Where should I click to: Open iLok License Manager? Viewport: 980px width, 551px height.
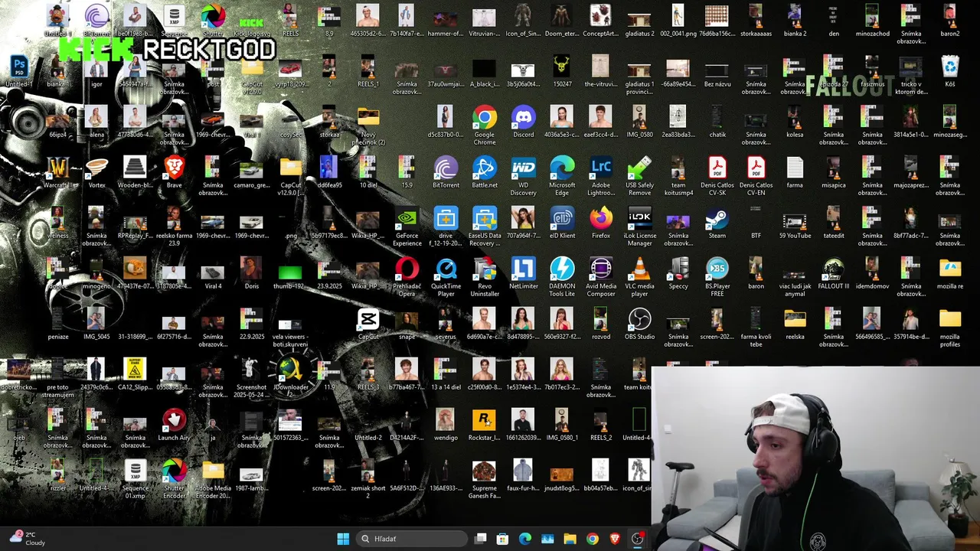[x=639, y=227]
